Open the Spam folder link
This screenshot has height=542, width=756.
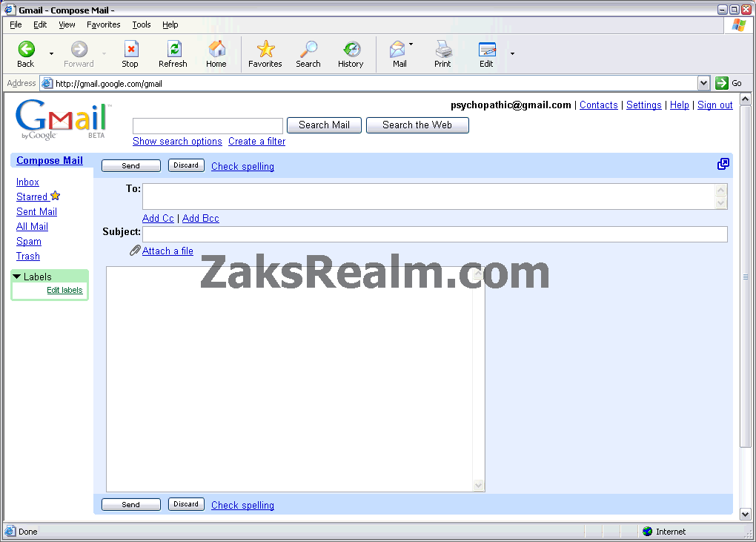[28, 242]
